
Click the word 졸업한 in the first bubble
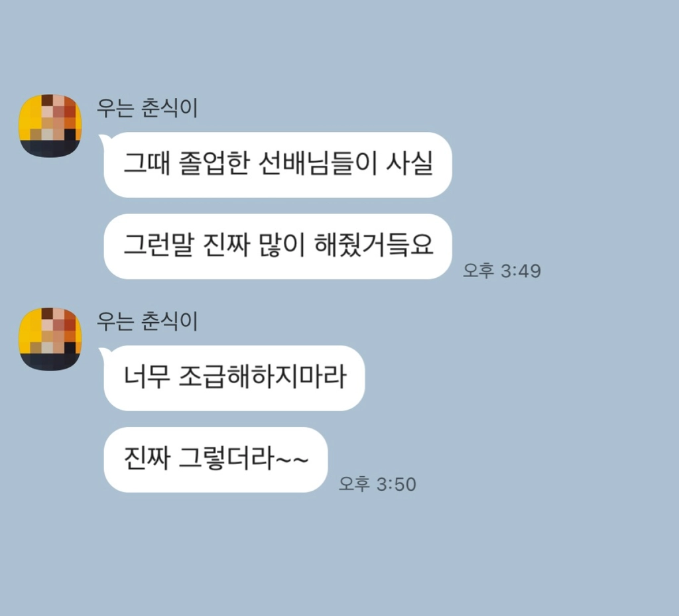coord(214,164)
